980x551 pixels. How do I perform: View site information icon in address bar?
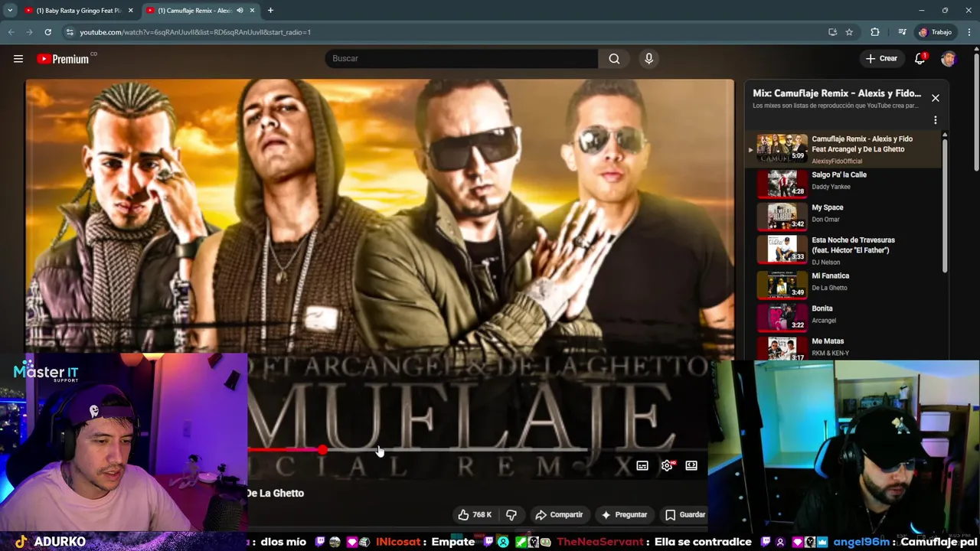coord(70,32)
